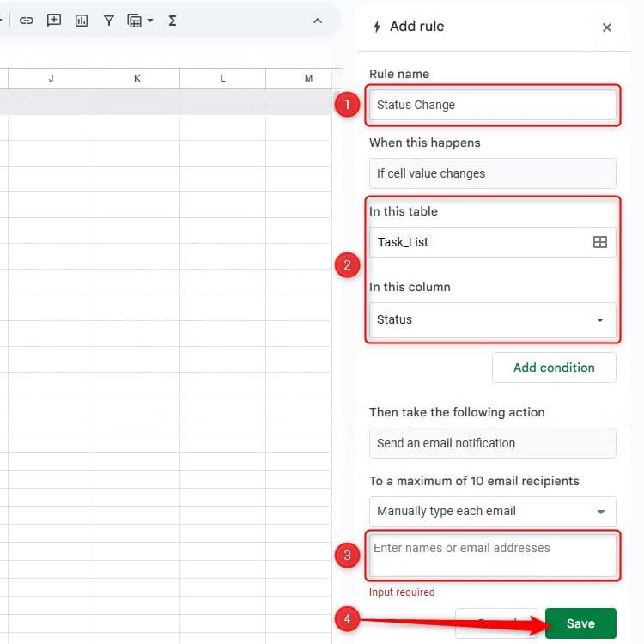Select column K header

137,78
